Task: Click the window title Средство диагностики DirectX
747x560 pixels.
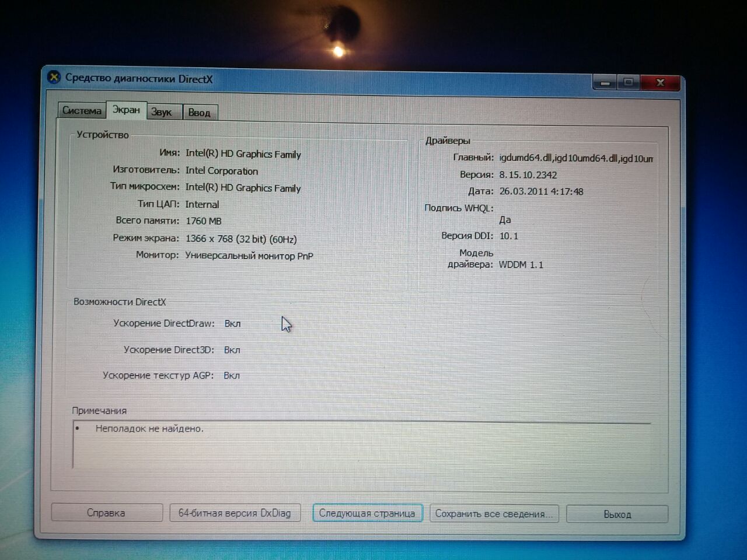Action: pos(139,78)
